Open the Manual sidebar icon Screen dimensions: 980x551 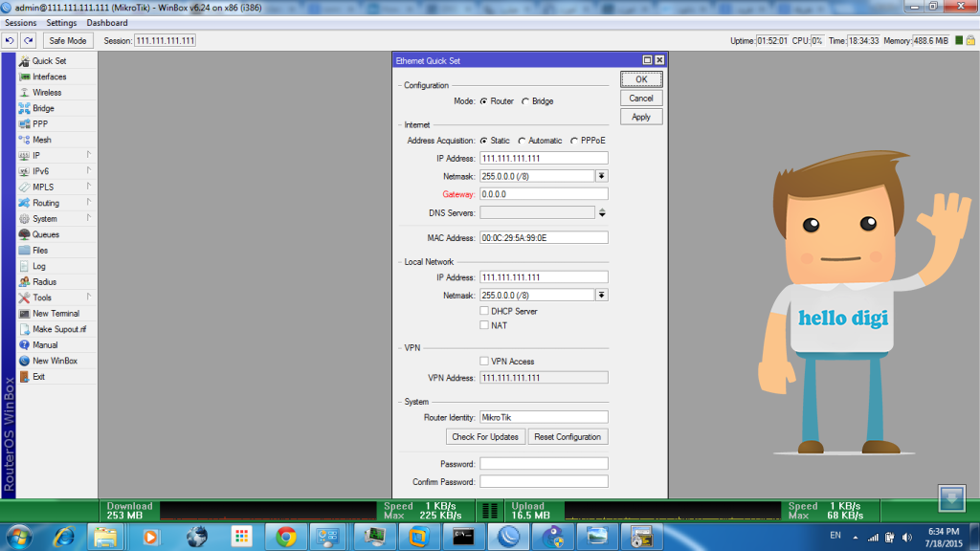[24, 345]
